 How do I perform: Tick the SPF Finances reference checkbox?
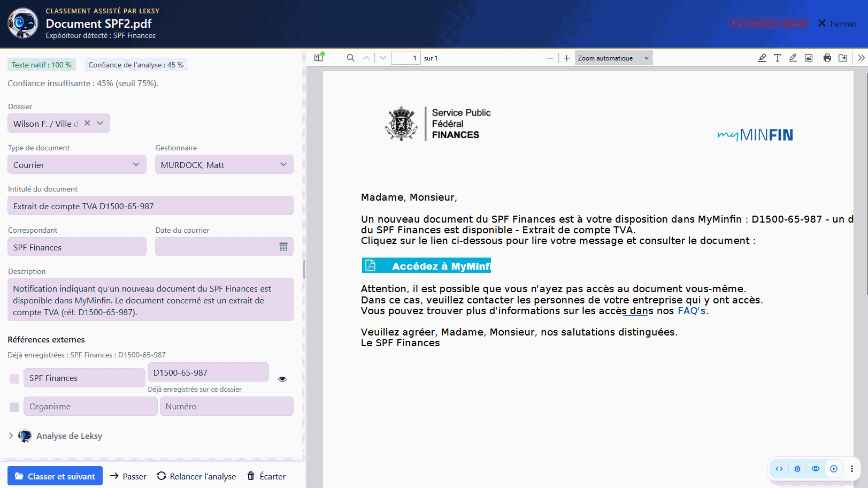tap(14, 379)
